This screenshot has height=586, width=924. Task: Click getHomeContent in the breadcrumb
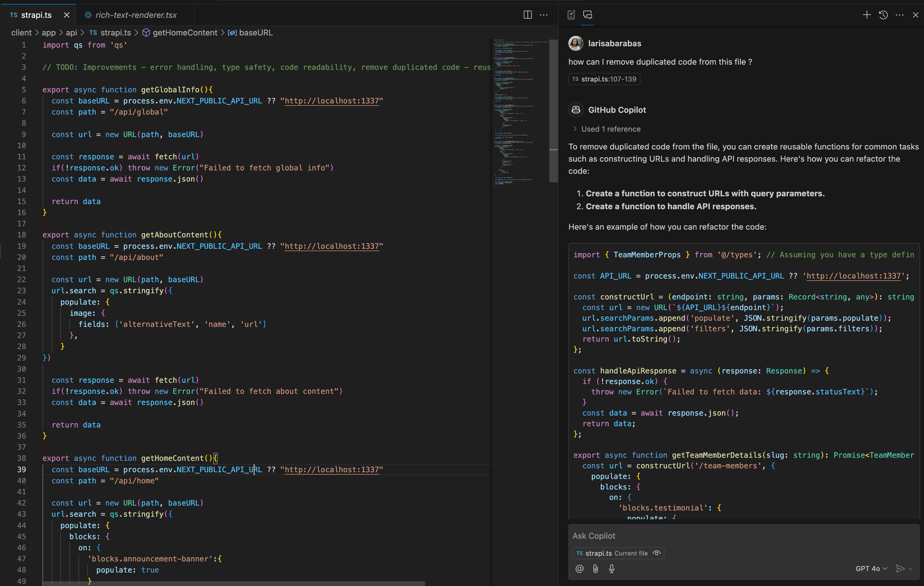point(185,33)
